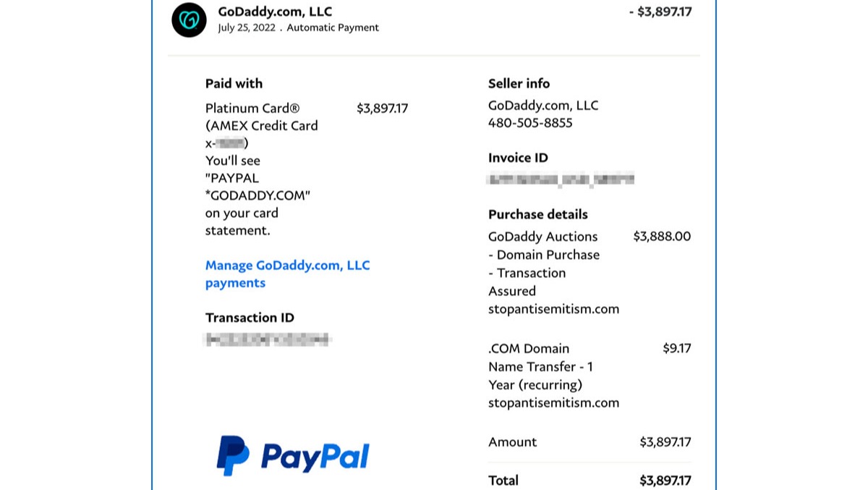Image resolution: width=868 pixels, height=490 pixels.
Task: Click the $3,888.00 domain purchase price
Action: (x=662, y=237)
